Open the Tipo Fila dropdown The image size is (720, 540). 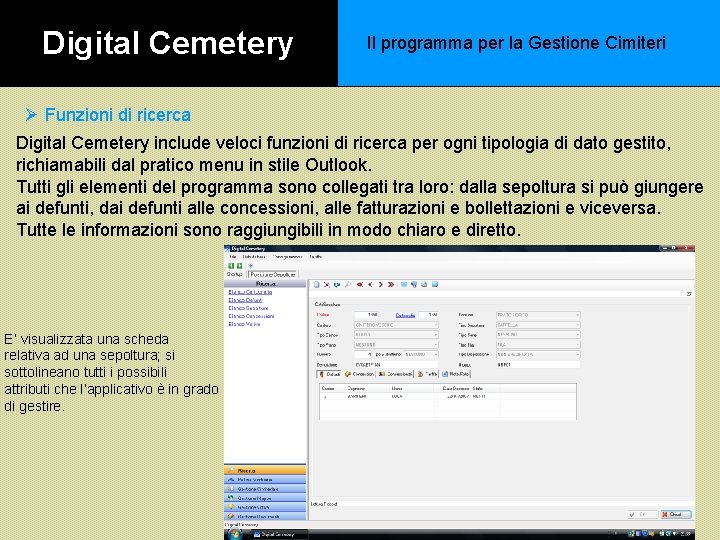[x=538, y=344]
